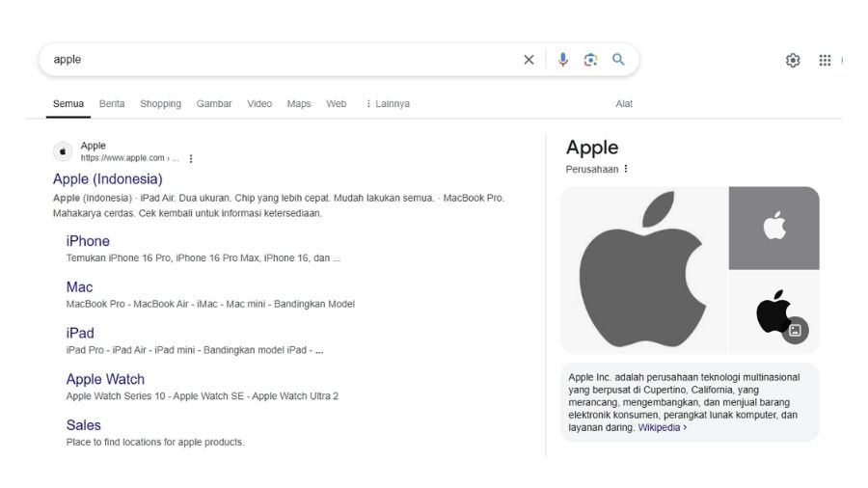The height and width of the screenshot is (488, 868).
Task: Click the Apple knowledge panel title
Action: coord(592,148)
